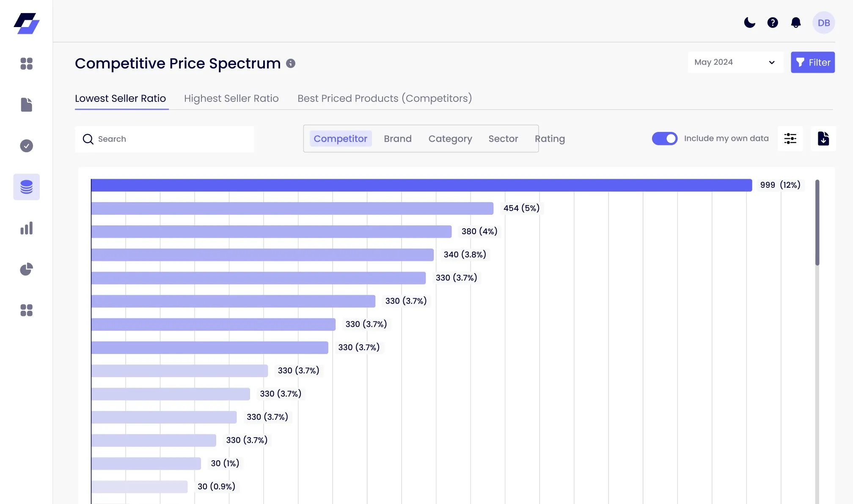
Task: Open the document page in sidebar
Action: coord(26,105)
